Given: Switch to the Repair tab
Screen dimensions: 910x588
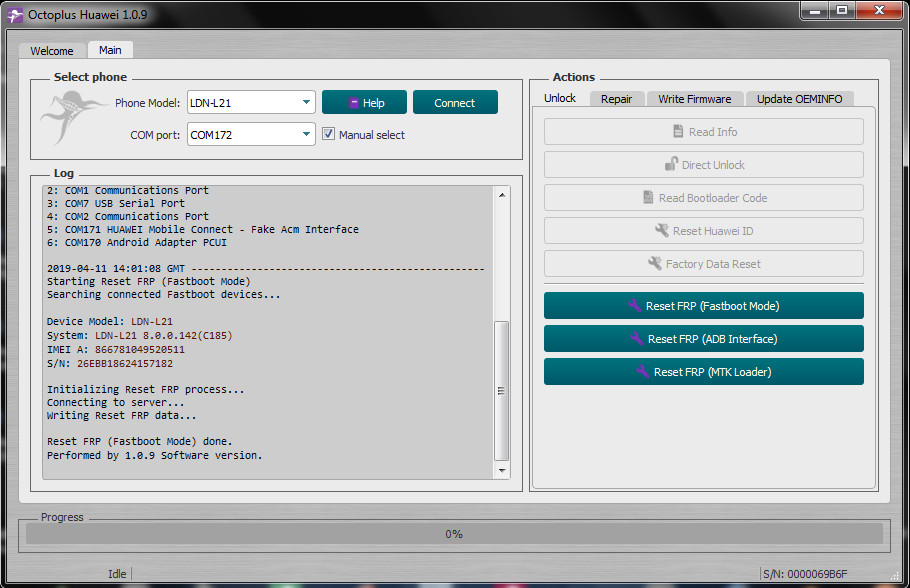Looking at the screenshot, I should pyautogui.click(x=616, y=99).
